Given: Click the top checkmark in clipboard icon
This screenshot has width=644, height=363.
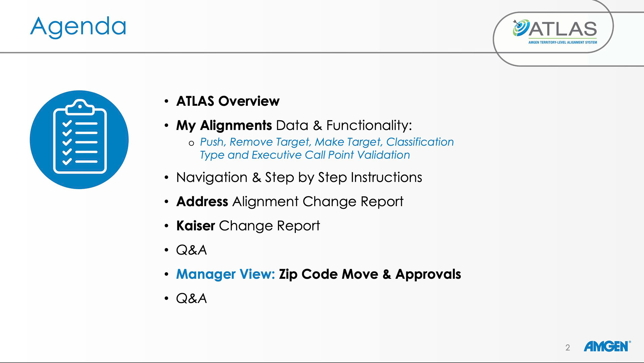Looking at the screenshot, I should [67, 124].
